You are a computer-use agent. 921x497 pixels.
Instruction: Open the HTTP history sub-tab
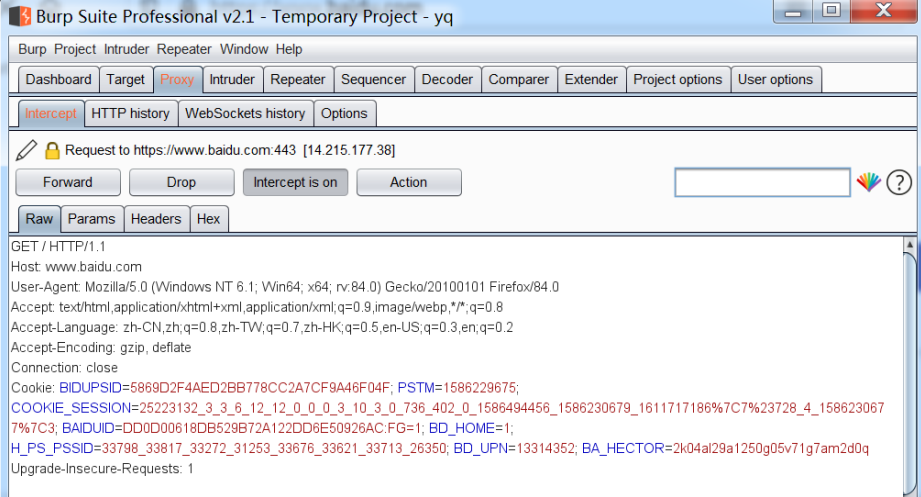point(130,113)
